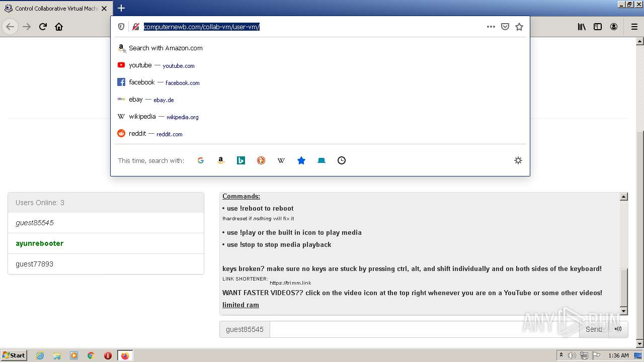Open search settings gear
This screenshot has height=362, width=644.
518,160
